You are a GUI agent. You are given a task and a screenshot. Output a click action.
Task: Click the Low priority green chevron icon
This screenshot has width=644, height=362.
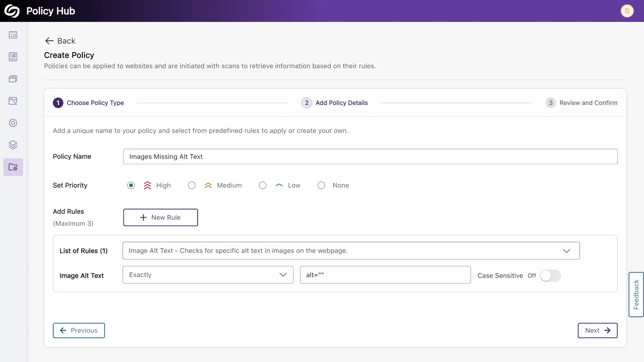(279, 185)
